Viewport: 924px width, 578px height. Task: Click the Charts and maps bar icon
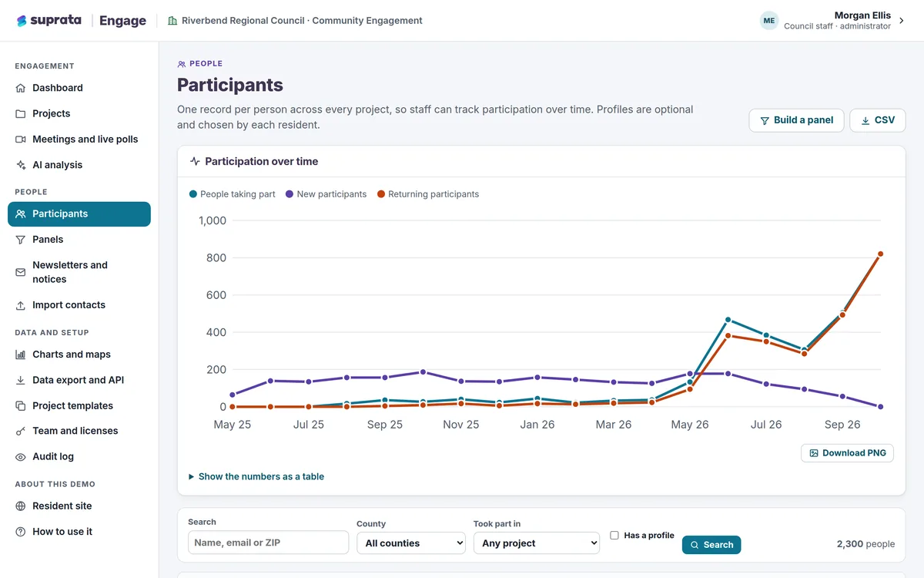tap(21, 355)
